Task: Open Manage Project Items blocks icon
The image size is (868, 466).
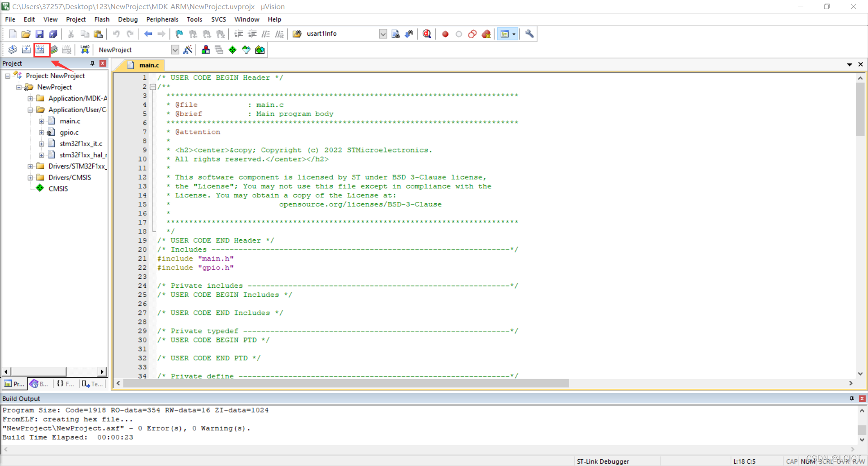Action: [x=206, y=50]
